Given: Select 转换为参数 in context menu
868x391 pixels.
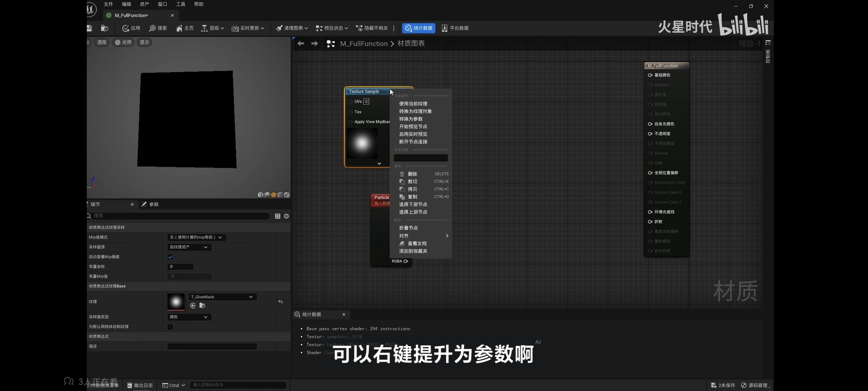Looking at the screenshot, I should click(411, 119).
